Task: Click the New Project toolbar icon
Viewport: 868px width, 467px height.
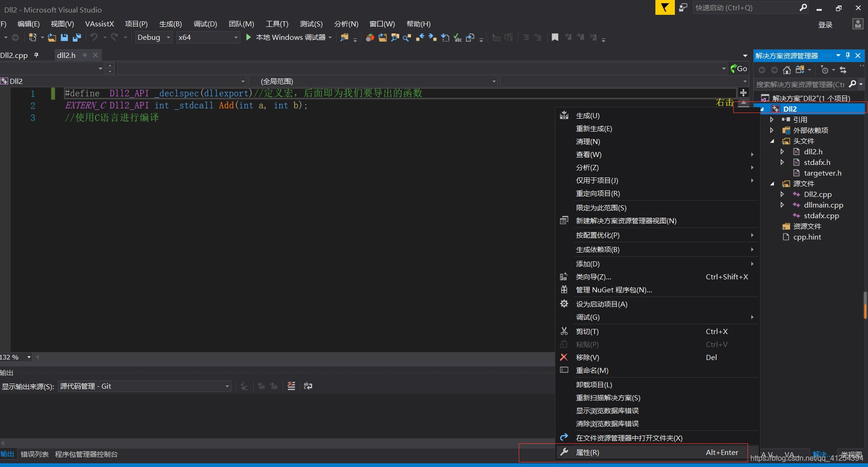Action: click(x=32, y=37)
